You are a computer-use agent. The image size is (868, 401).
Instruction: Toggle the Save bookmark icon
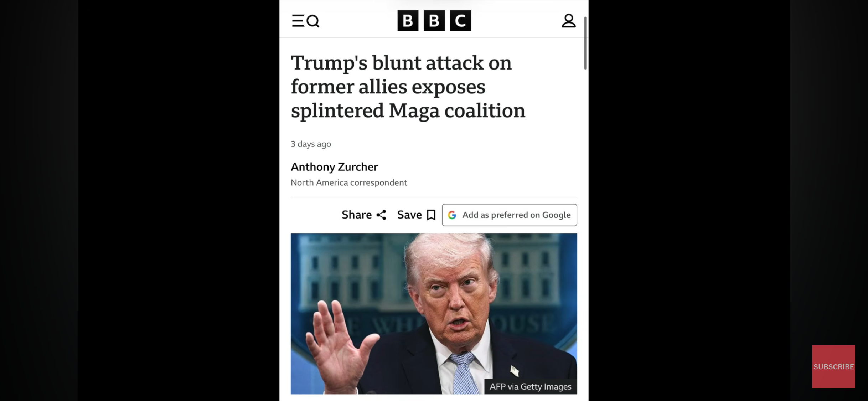pos(431,215)
